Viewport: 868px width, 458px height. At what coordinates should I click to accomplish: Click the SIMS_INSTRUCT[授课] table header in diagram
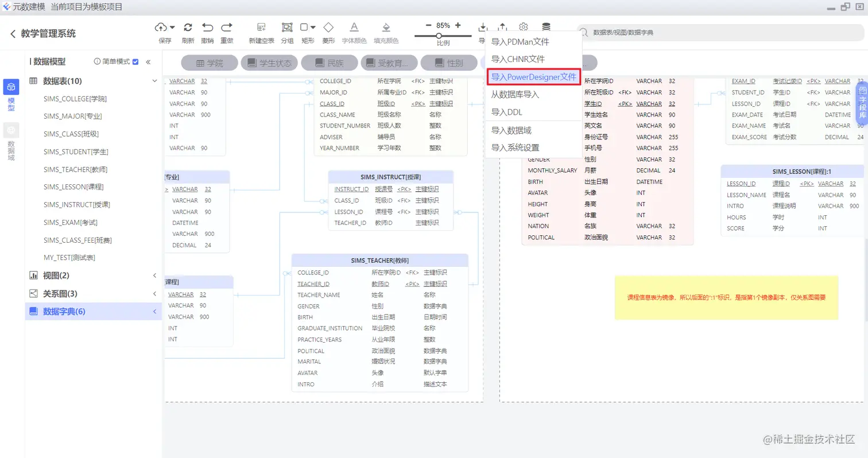pos(390,177)
